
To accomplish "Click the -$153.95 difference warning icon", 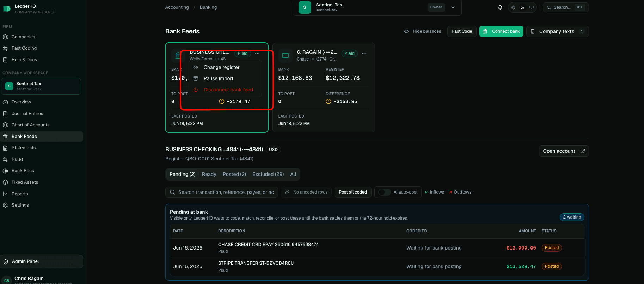I will point(329,101).
